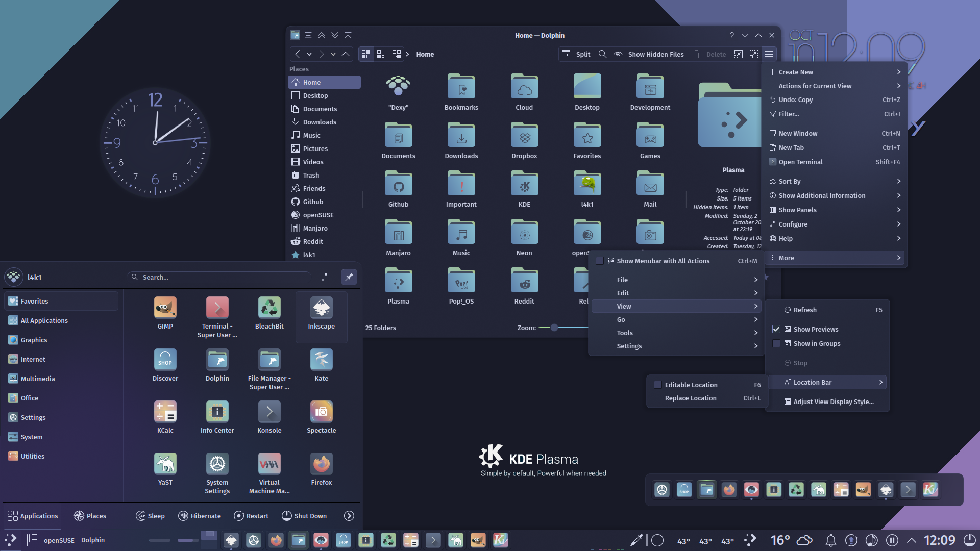Open launcher configure sliders icon
This screenshot has height=551, width=980.
(x=326, y=277)
